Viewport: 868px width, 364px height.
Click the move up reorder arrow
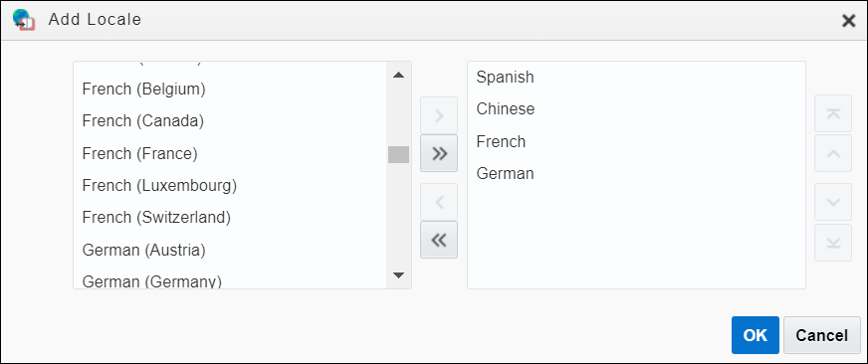click(x=833, y=153)
